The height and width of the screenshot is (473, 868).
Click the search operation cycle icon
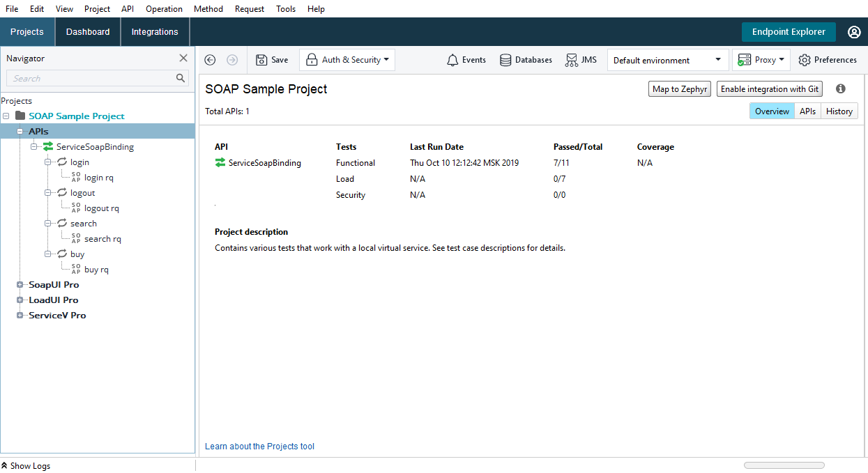point(62,224)
